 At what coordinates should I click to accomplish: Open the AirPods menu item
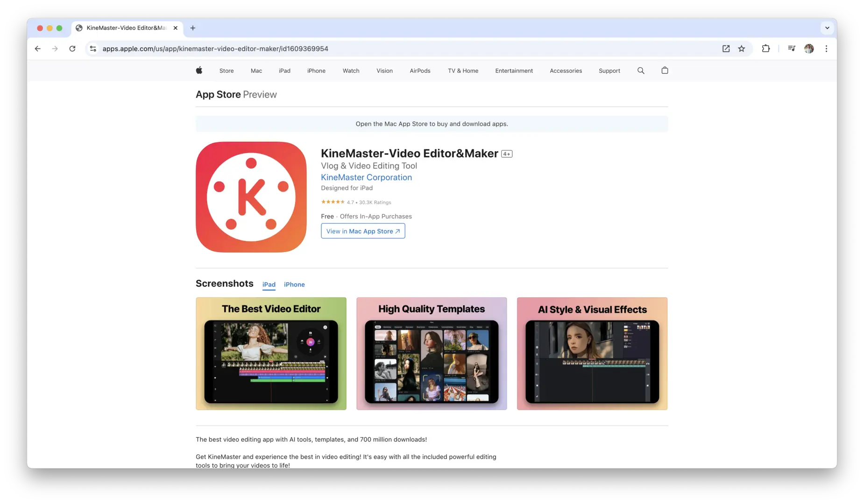coord(420,71)
